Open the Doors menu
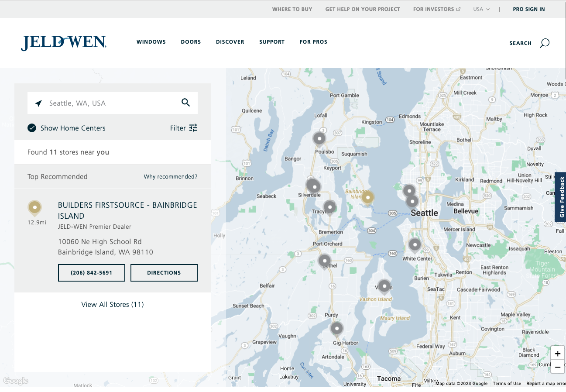This screenshot has width=566, height=392. pos(191,42)
